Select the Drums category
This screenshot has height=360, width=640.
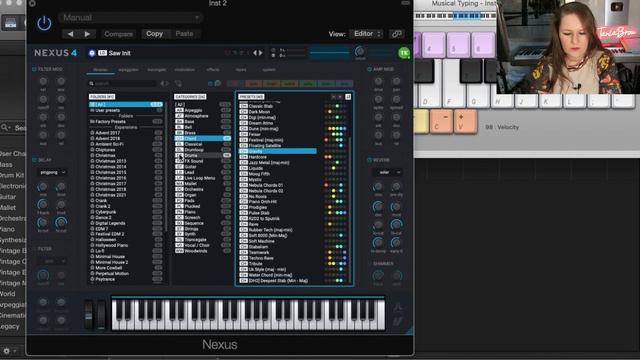[203, 155]
